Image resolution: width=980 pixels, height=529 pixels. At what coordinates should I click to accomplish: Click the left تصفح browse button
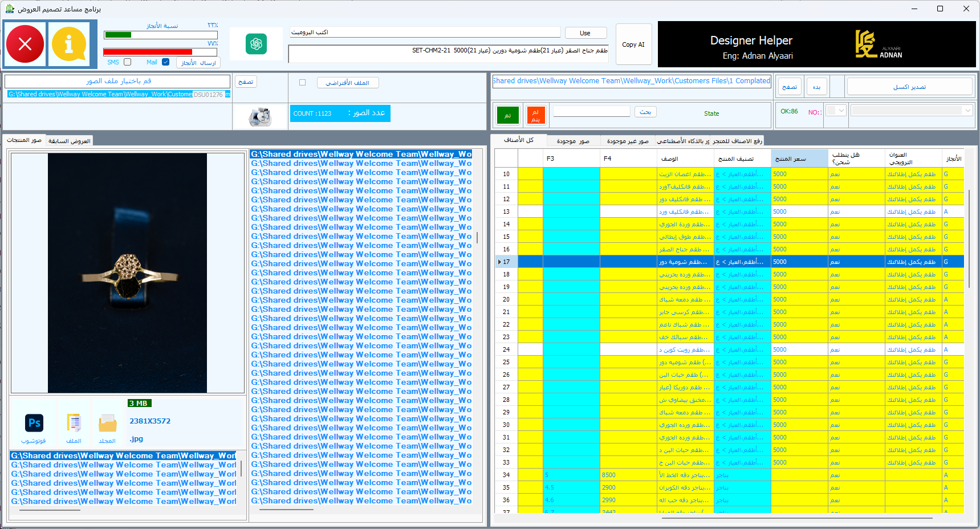[246, 82]
